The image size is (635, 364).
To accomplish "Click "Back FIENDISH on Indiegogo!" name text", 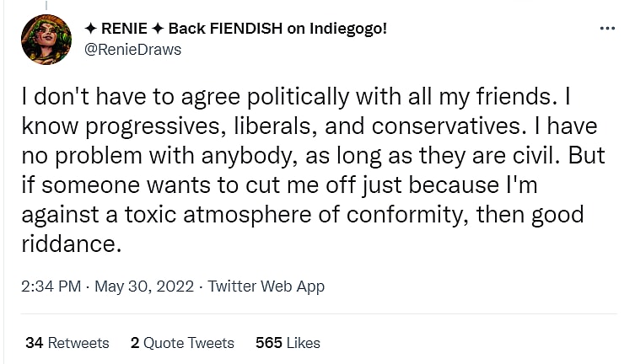I will (277, 29).
